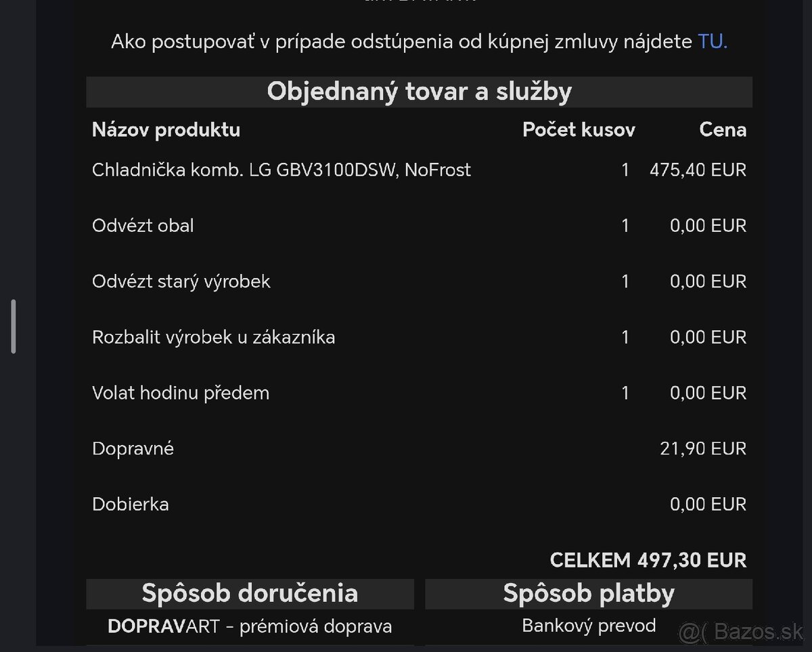Click the "Názov produktu" column header
Viewport: 812px width, 652px height.
[x=166, y=129]
